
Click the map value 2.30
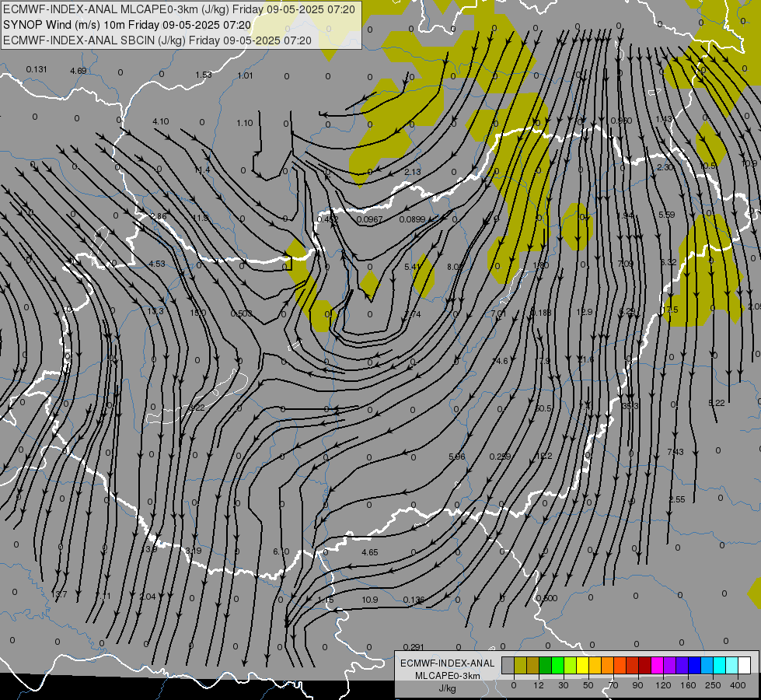tap(665, 167)
